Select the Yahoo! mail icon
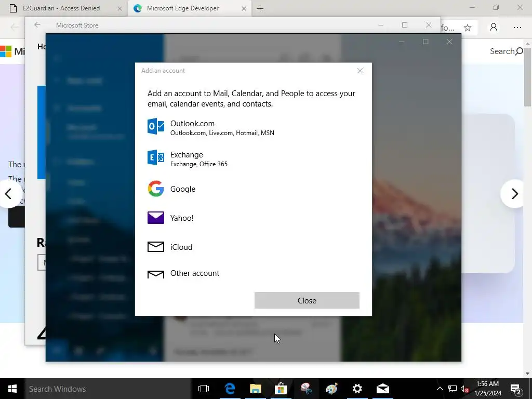This screenshot has height=399, width=532. coord(156,218)
